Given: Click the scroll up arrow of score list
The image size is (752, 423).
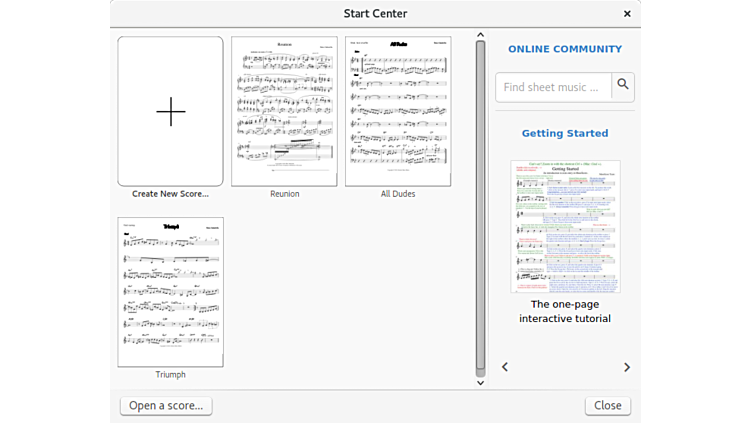Looking at the screenshot, I should [480, 35].
